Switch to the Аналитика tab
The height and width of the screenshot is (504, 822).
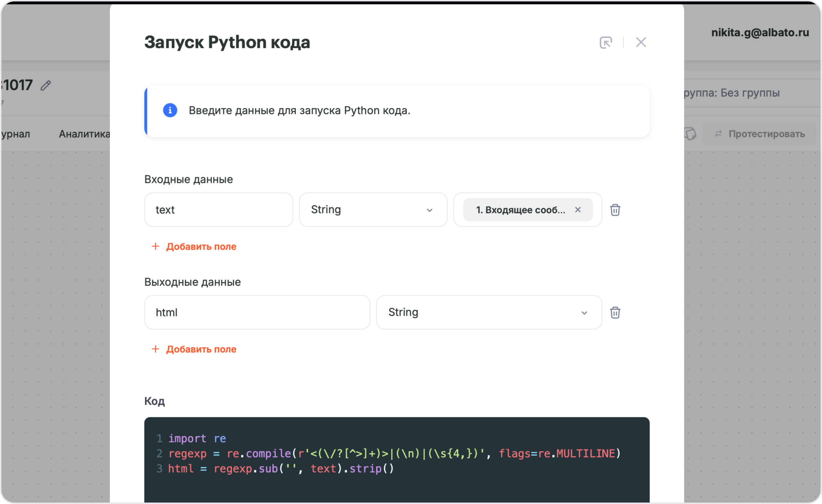tap(84, 134)
